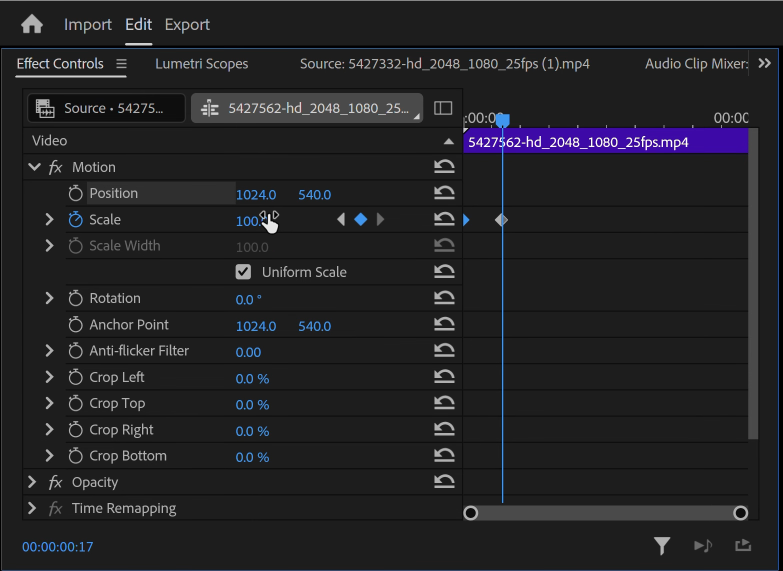Click the Rotation value 0.0°
Viewport: 783px width, 571px height.
tap(248, 299)
